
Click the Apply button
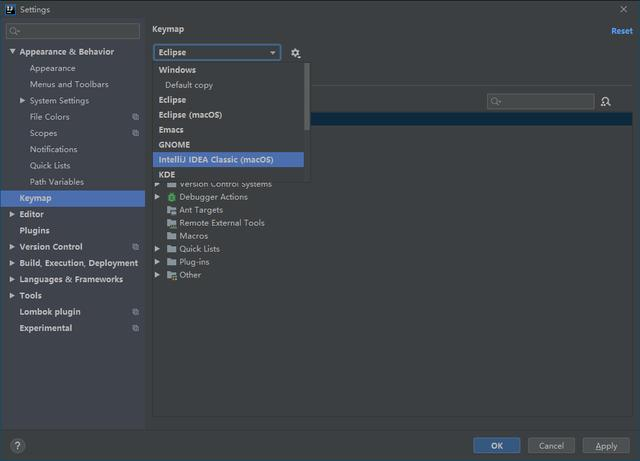(x=606, y=445)
